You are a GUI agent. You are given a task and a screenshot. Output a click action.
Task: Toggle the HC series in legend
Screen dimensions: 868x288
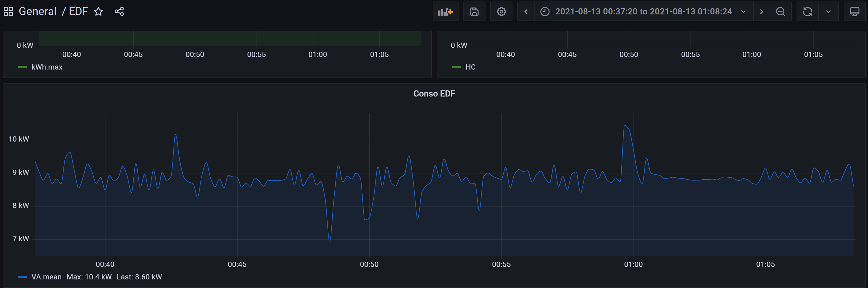click(470, 67)
